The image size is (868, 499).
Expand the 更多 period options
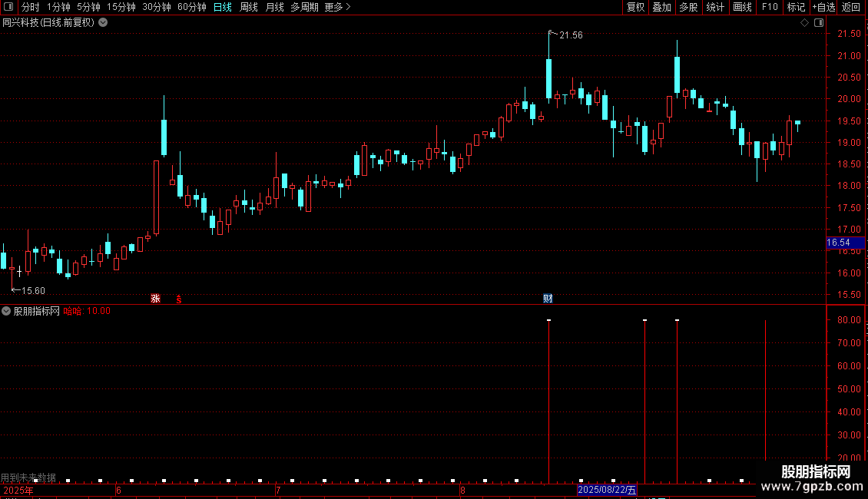coord(338,7)
